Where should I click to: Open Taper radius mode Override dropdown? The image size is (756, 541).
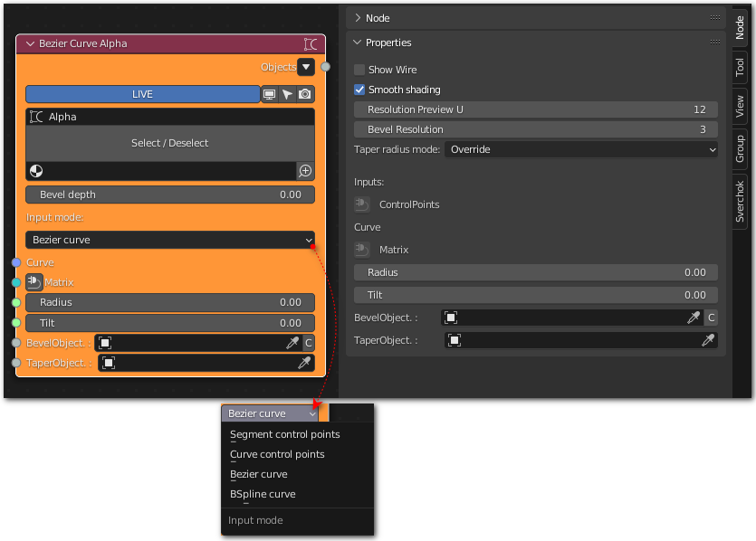[x=581, y=149]
